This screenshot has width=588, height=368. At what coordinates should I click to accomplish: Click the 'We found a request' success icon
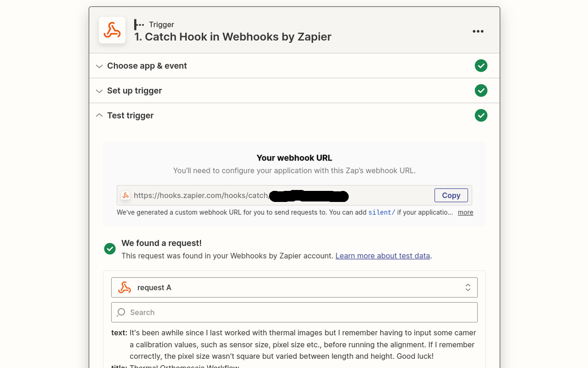(110, 249)
